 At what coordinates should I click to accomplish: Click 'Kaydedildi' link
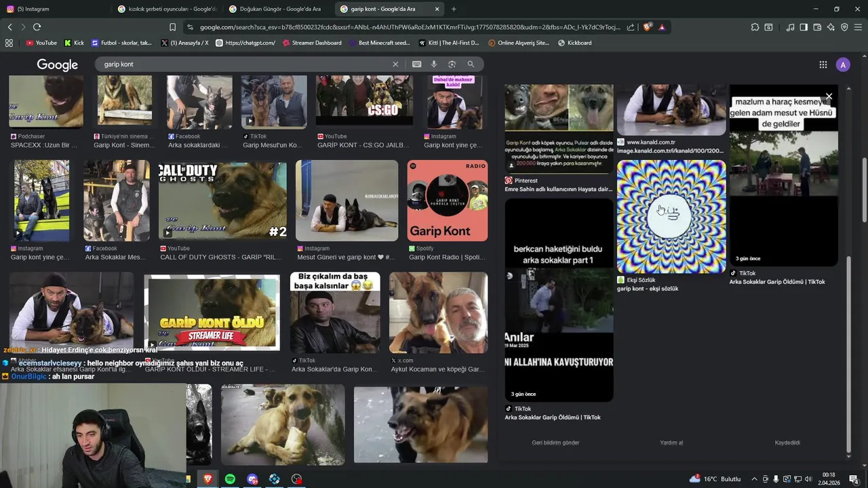(787, 443)
